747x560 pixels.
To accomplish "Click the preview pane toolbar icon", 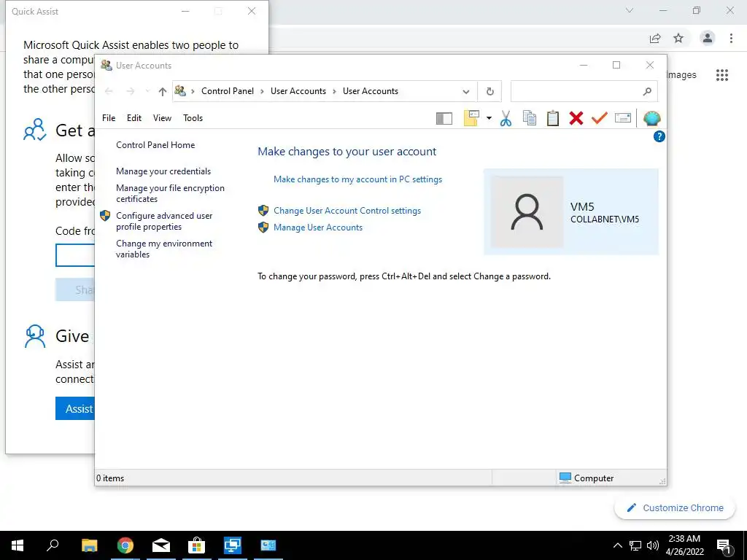I will 444,118.
